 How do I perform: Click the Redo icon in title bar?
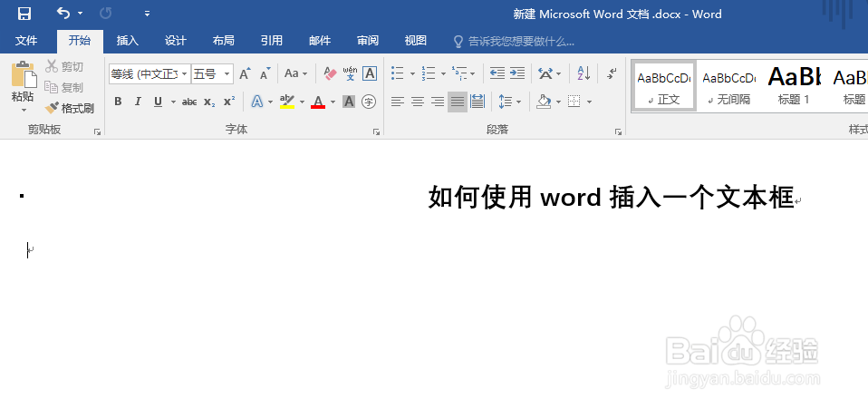[106, 14]
